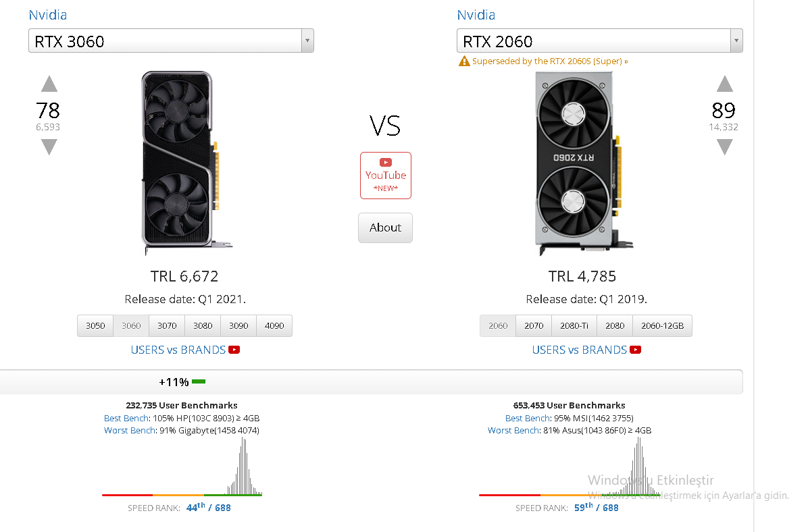Choose the 2060-12GB variant

coord(662,325)
